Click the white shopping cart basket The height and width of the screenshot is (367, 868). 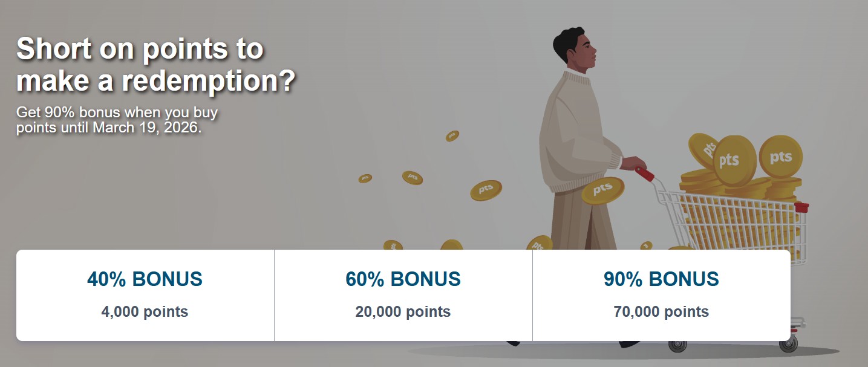744,224
